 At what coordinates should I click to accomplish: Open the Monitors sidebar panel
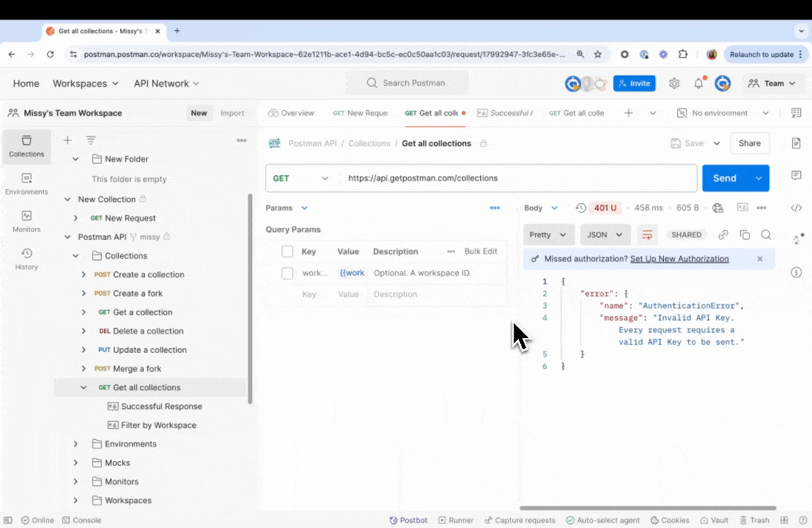[x=26, y=221]
